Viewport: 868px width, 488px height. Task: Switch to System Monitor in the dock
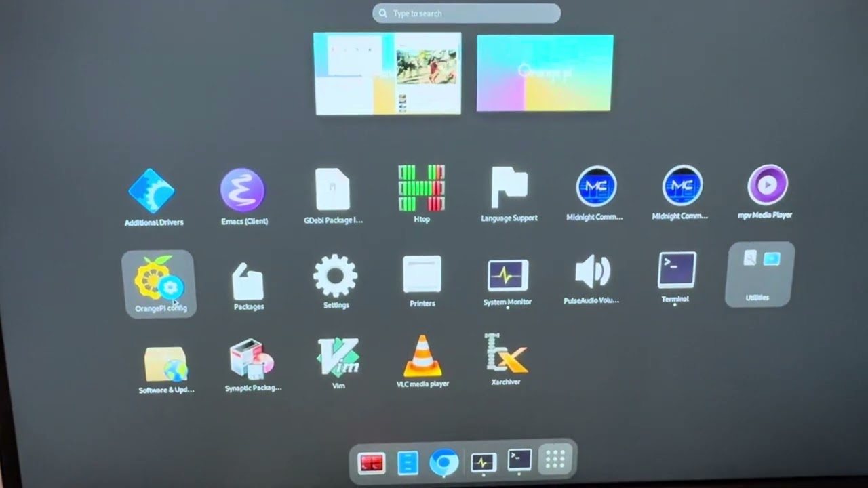pos(483,462)
